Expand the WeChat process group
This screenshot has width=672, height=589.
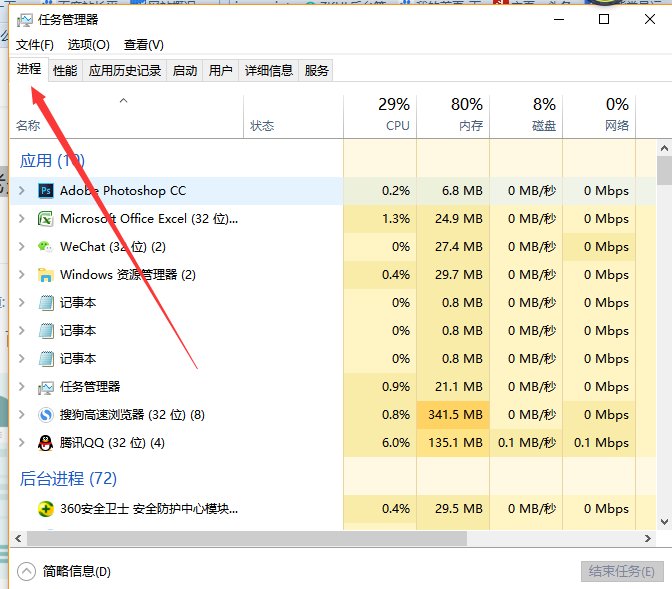click(x=22, y=246)
